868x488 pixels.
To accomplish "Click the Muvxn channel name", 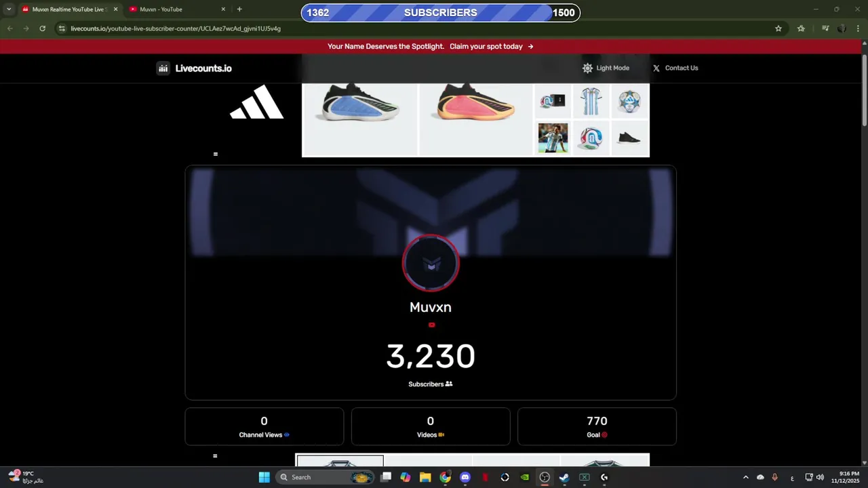I will tap(431, 307).
